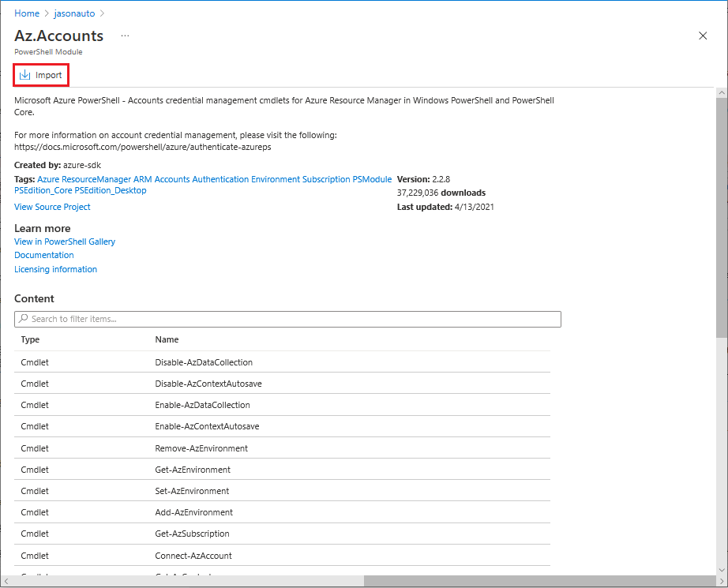Viewport: 728px width, 588px height.
Task: Open the Documentation link
Action: click(43, 255)
